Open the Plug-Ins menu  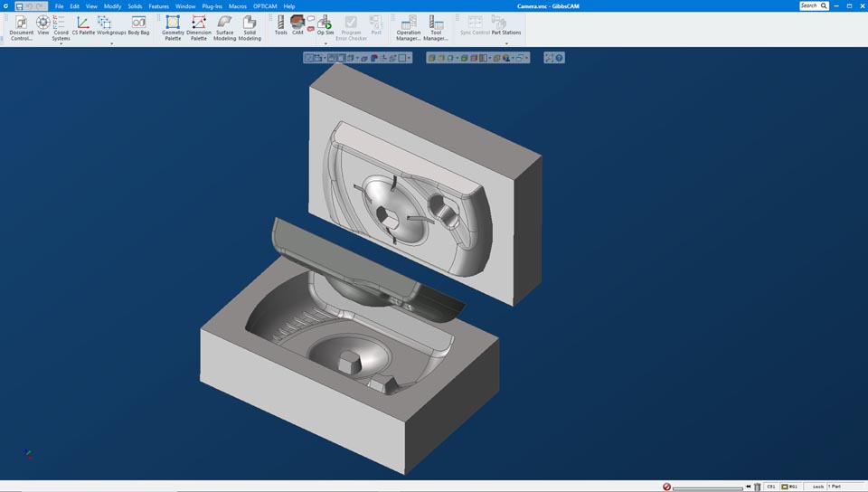212,6
